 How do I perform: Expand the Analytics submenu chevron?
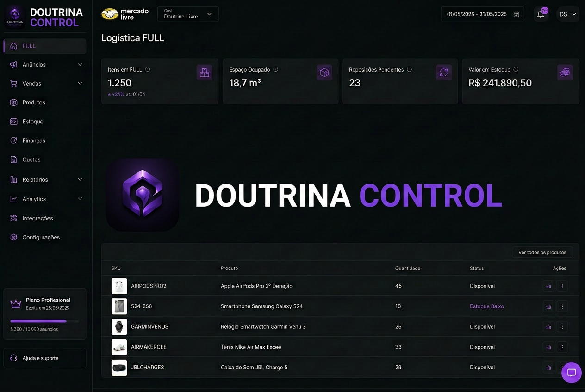pyautogui.click(x=80, y=199)
